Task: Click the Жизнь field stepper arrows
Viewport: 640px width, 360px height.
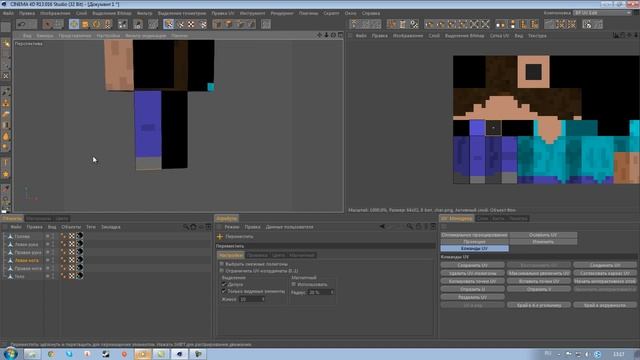Action: click(263, 299)
